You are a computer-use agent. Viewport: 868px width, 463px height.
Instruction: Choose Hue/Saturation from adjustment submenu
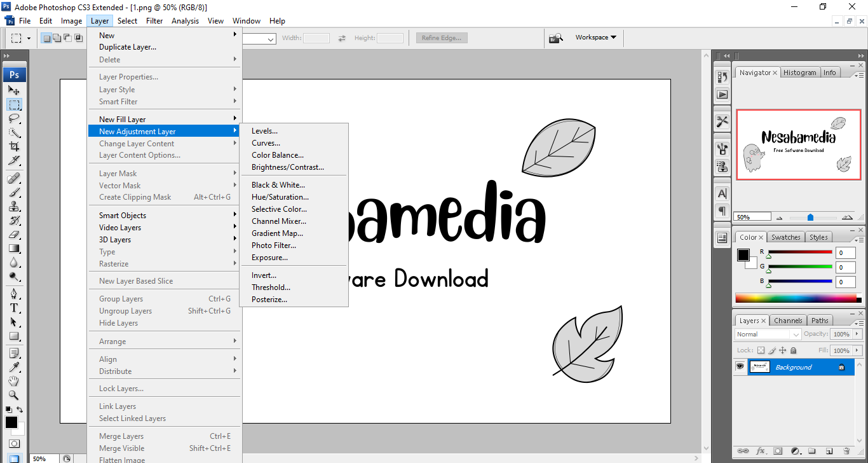280,197
